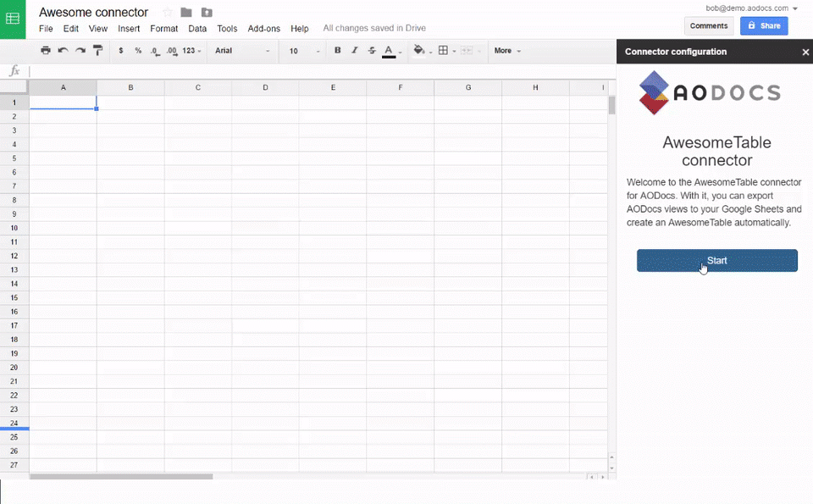
Task: Click the horizontal scrollbar thumb
Action: coord(121,477)
